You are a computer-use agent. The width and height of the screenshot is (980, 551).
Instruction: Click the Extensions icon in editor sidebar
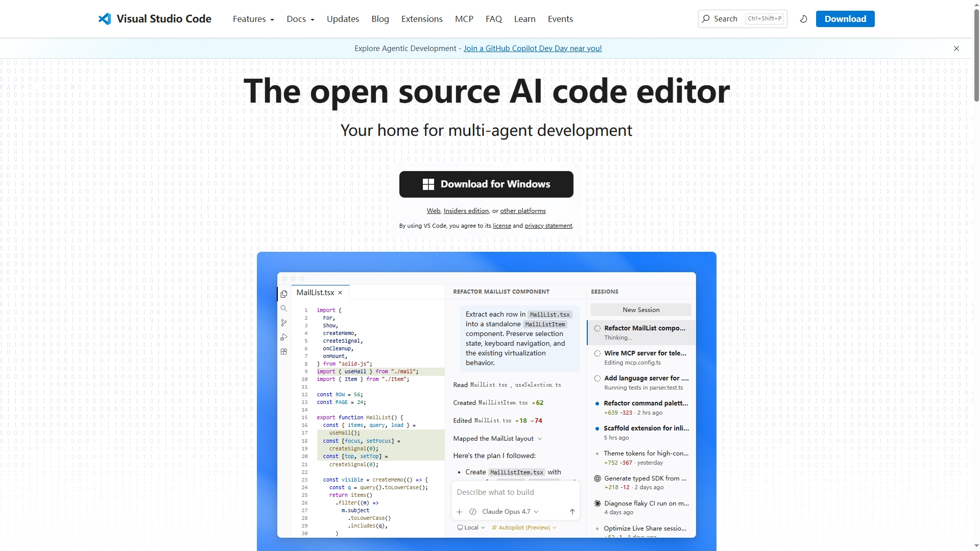[284, 351]
